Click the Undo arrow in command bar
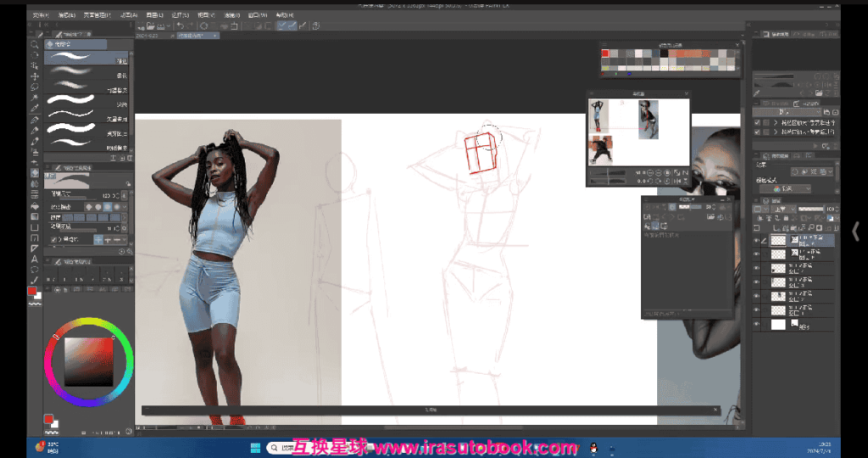This screenshot has height=458, width=868. tap(180, 26)
